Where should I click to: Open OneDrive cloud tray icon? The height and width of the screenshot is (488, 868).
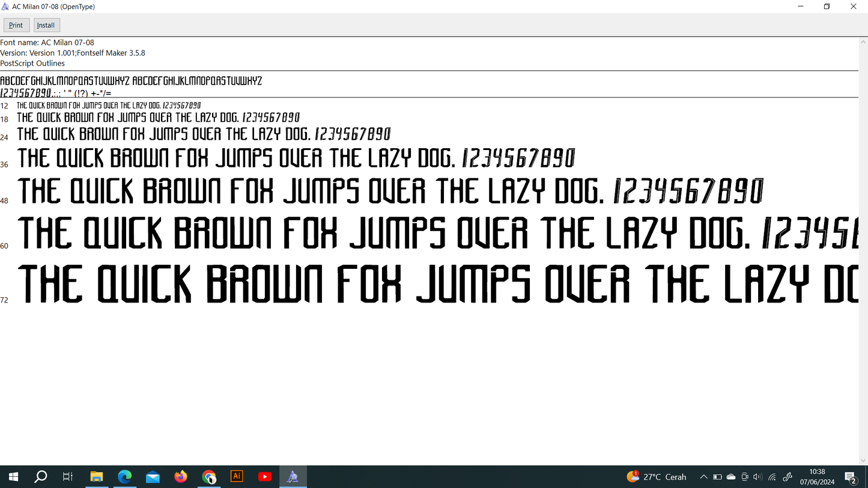coord(731,477)
